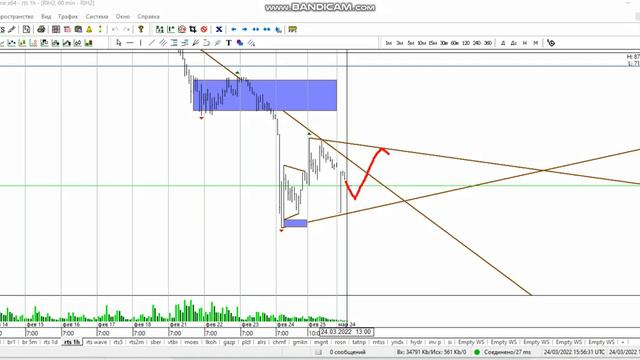Open the mgnt workspace tab

pyautogui.click(x=321, y=342)
